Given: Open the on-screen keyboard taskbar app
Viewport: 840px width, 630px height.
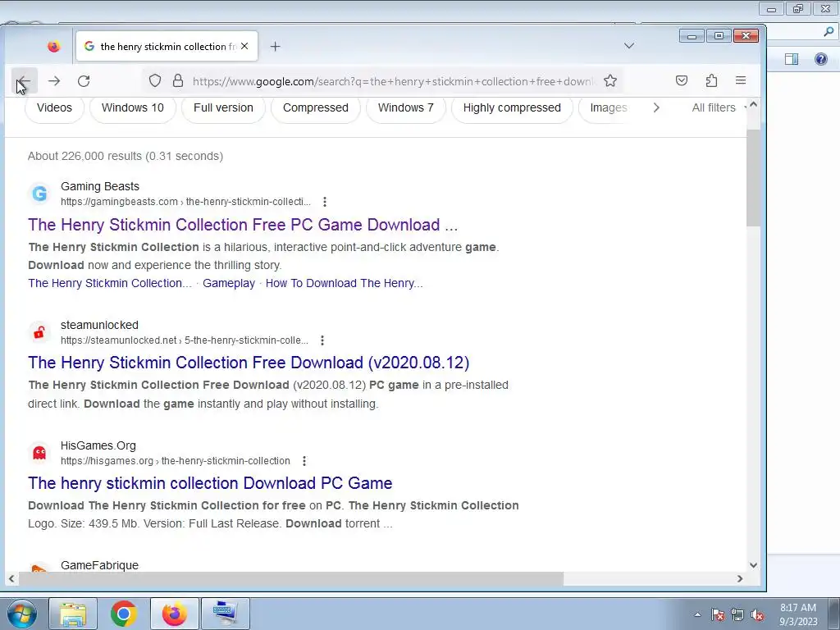Looking at the screenshot, I should click(225, 614).
